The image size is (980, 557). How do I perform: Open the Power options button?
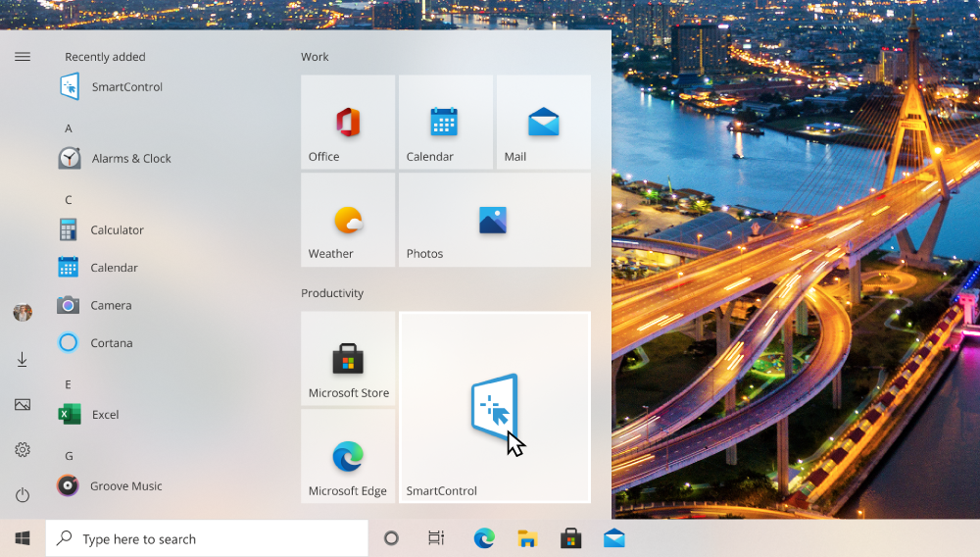(23, 495)
